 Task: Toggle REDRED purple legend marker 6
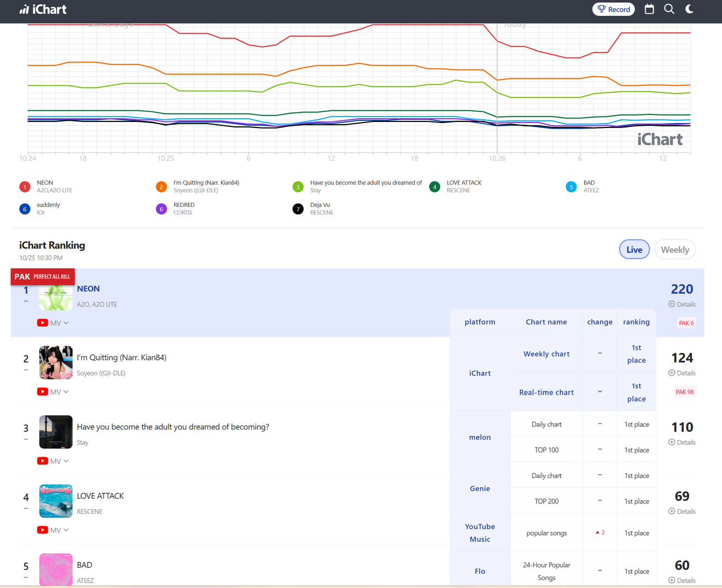pos(161,209)
